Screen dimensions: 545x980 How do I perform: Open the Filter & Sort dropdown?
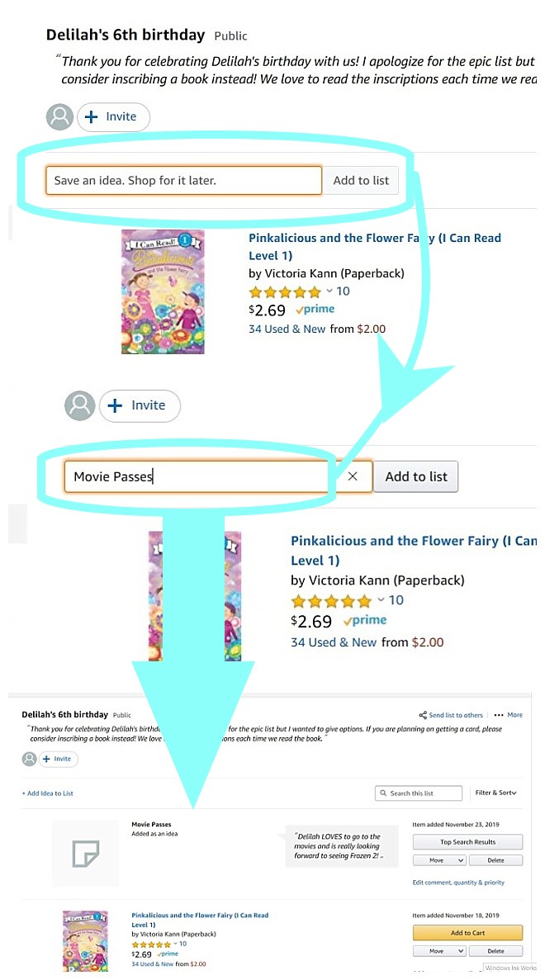pos(495,793)
